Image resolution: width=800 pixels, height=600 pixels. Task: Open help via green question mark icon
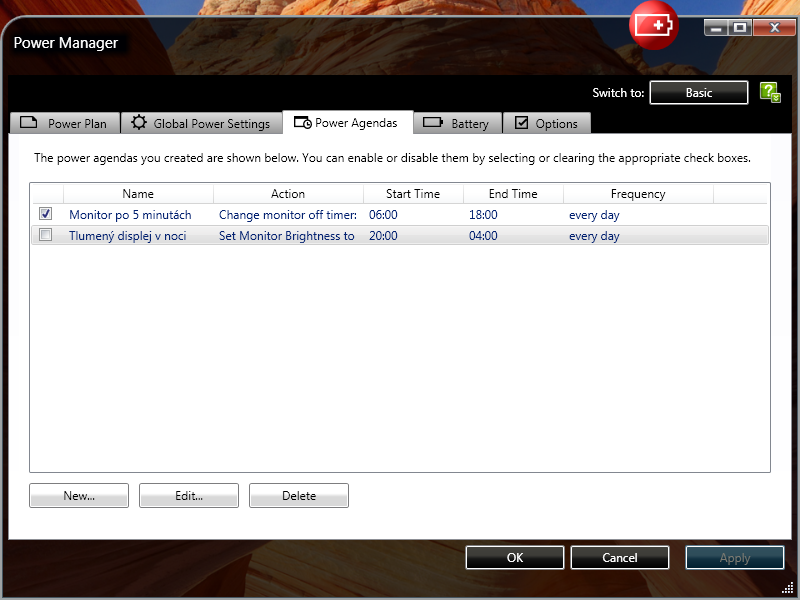click(x=769, y=93)
